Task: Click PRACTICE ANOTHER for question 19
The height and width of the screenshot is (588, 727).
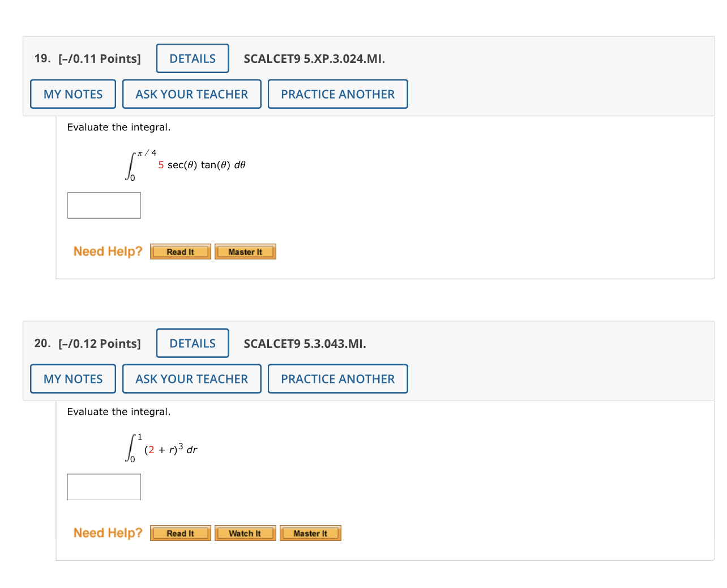Action: point(338,94)
